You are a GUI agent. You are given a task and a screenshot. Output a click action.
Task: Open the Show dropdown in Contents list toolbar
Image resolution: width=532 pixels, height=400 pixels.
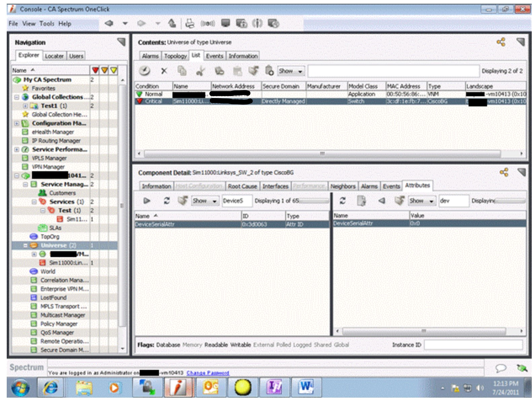[291, 71]
